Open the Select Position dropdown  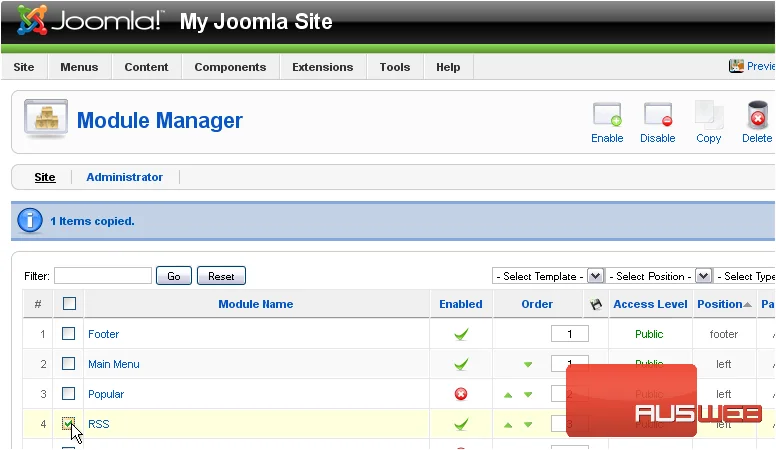[659, 276]
